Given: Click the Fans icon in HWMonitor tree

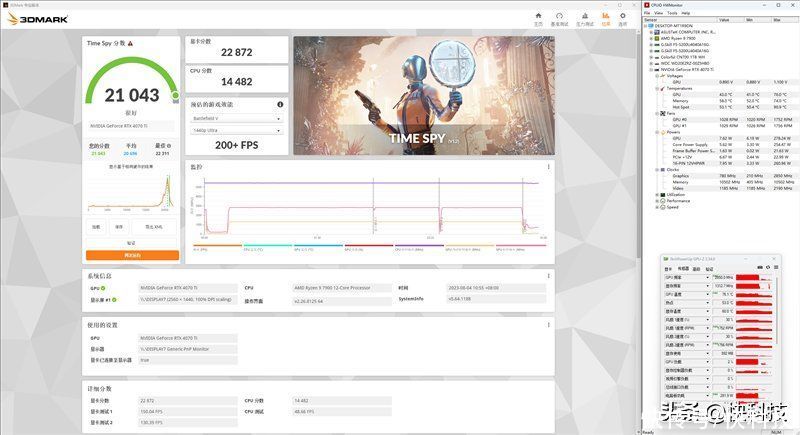Looking at the screenshot, I should [662, 113].
